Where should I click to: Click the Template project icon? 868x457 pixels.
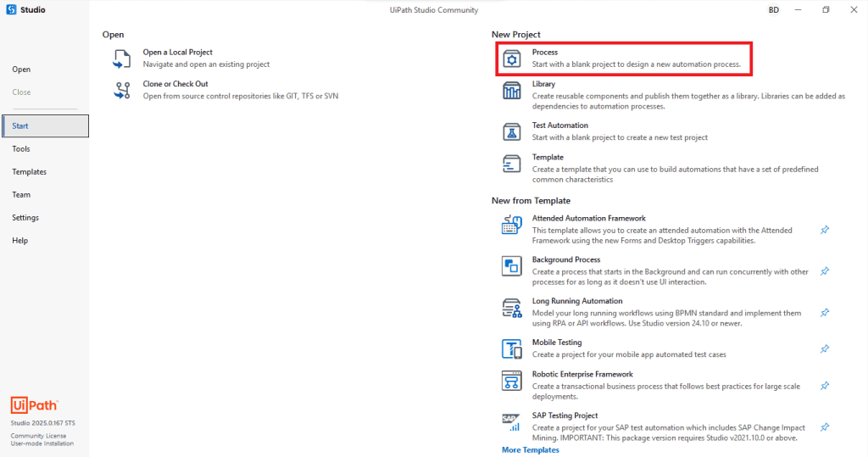point(511,163)
